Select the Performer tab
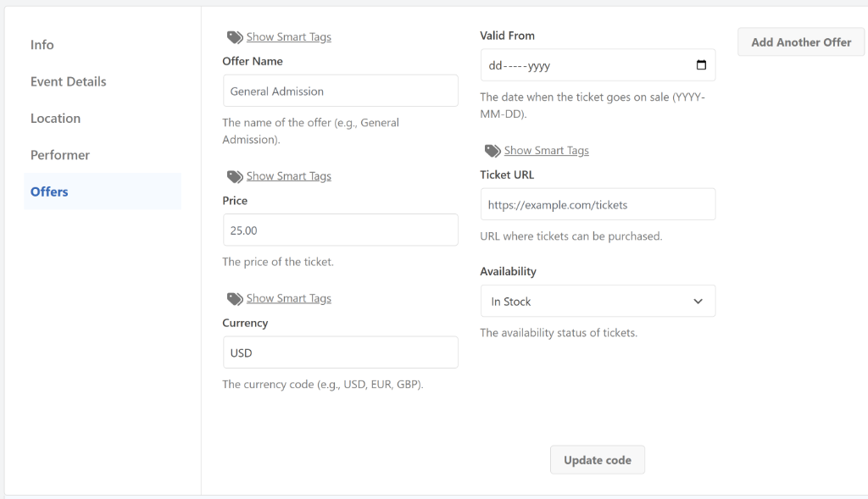 60,155
